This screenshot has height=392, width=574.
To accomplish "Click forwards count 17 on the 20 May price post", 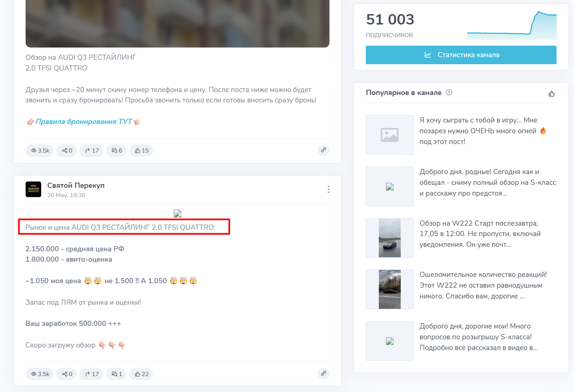I will click(x=92, y=374).
